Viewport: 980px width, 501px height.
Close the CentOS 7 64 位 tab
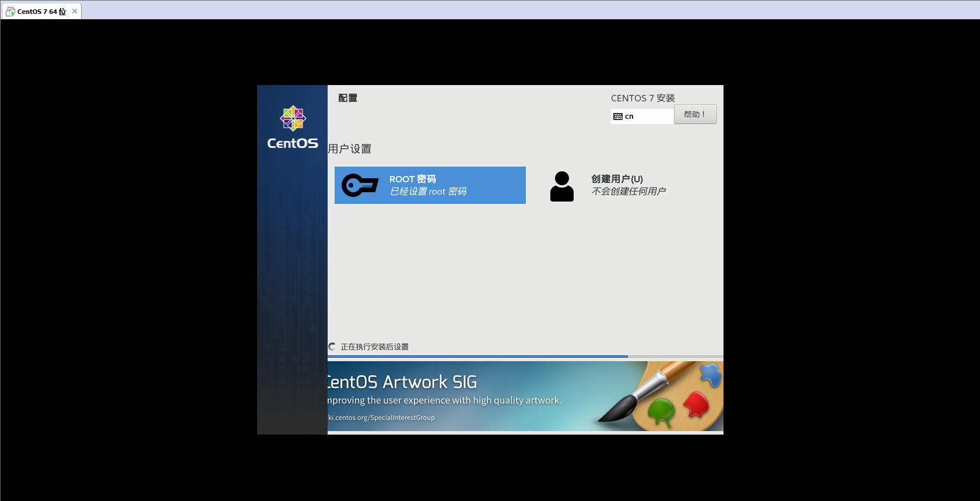pyautogui.click(x=75, y=11)
